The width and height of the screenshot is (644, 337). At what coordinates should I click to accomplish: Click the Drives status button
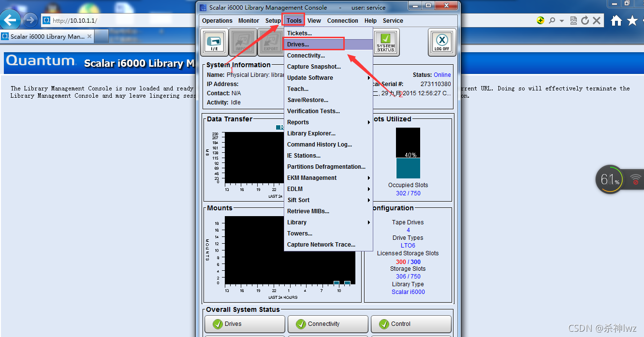click(x=245, y=324)
